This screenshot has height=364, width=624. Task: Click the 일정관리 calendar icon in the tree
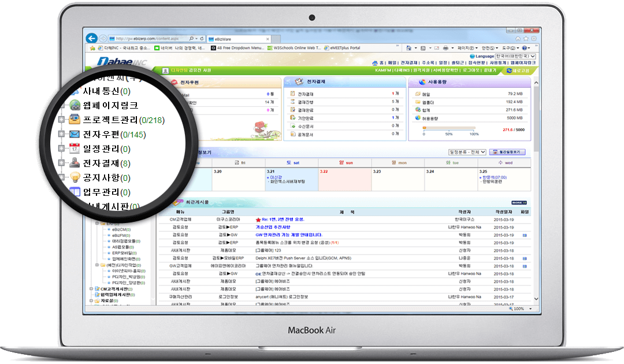pos(75,149)
